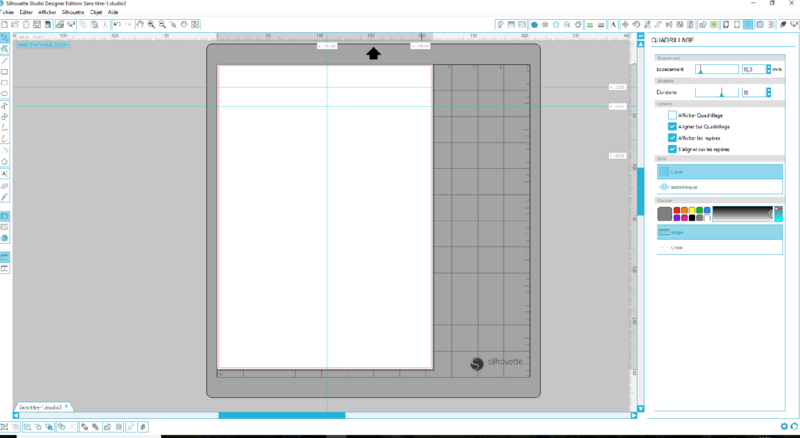Open the Aide menu
Screen dimensions: 800x438
click(113, 12)
